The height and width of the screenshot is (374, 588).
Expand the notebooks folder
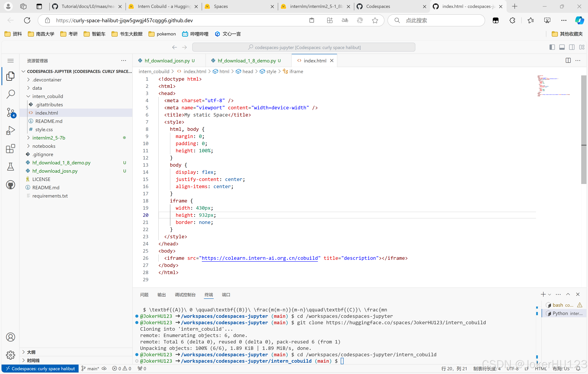[x=44, y=146]
